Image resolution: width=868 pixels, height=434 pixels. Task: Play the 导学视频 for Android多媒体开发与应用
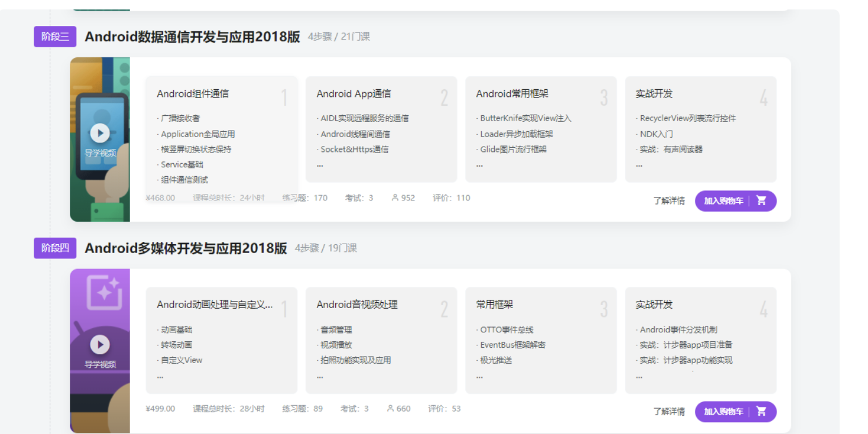[x=100, y=345]
